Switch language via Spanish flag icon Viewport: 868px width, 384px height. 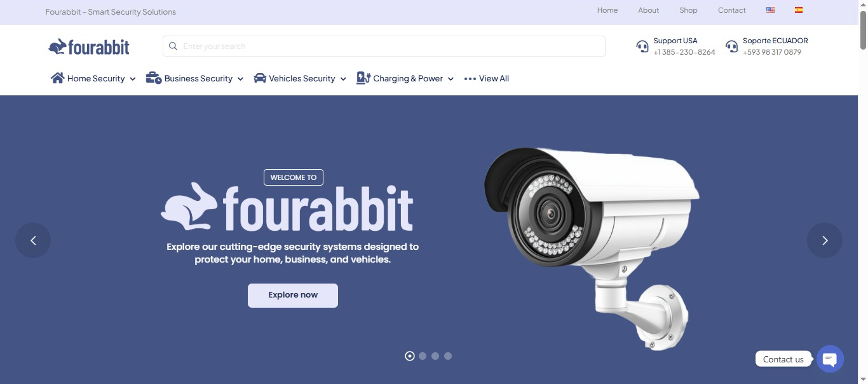pyautogui.click(x=799, y=10)
